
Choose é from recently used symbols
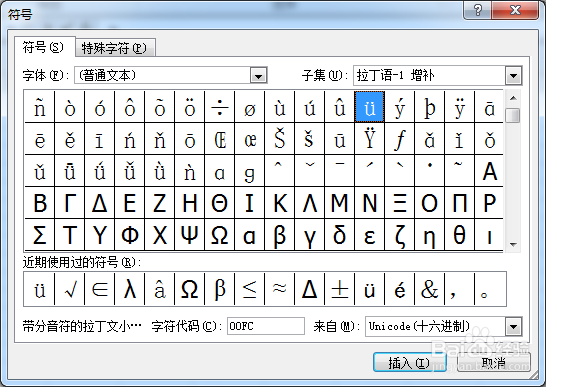tap(400, 289)
